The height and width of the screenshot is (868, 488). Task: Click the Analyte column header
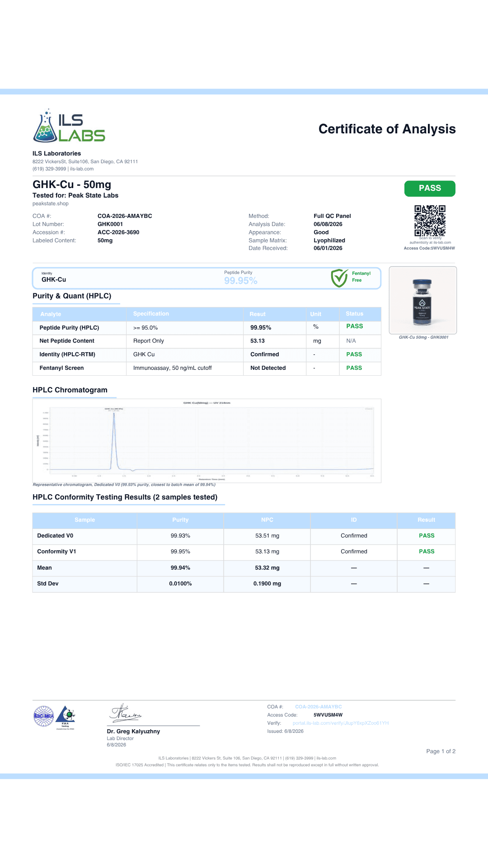coord(51,314)
